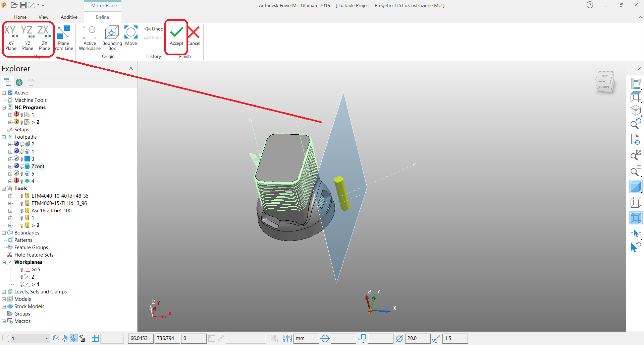Click the Move origin tool

coord(131,36)
